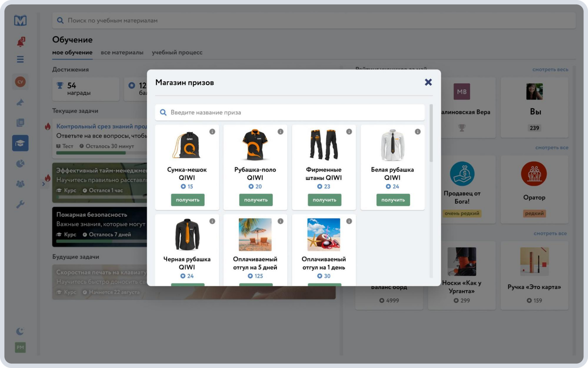Viewport: 588px width, 368px height.
Task: Open the Пожарная безопасность course card
Action: (100, 227)
